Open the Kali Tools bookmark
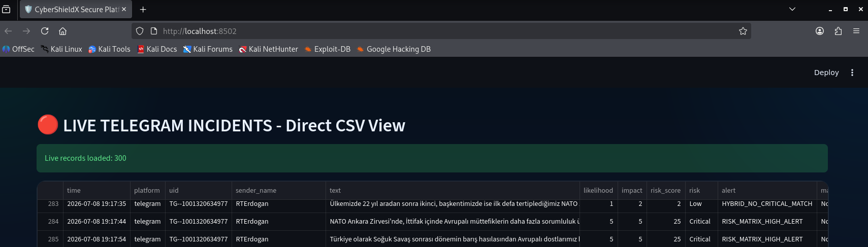Viewport: 868px width, 247px height. pos(109,49)
